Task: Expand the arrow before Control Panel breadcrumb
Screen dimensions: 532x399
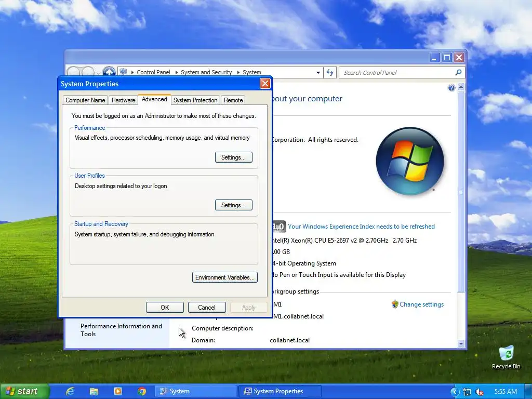Action: (x=132, y=73)
